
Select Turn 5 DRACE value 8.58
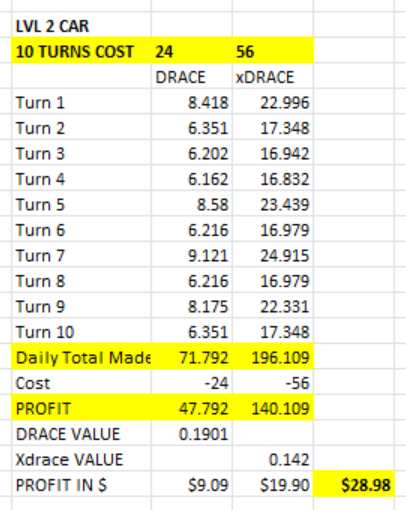pyautogui.click(x=192, y=204)
